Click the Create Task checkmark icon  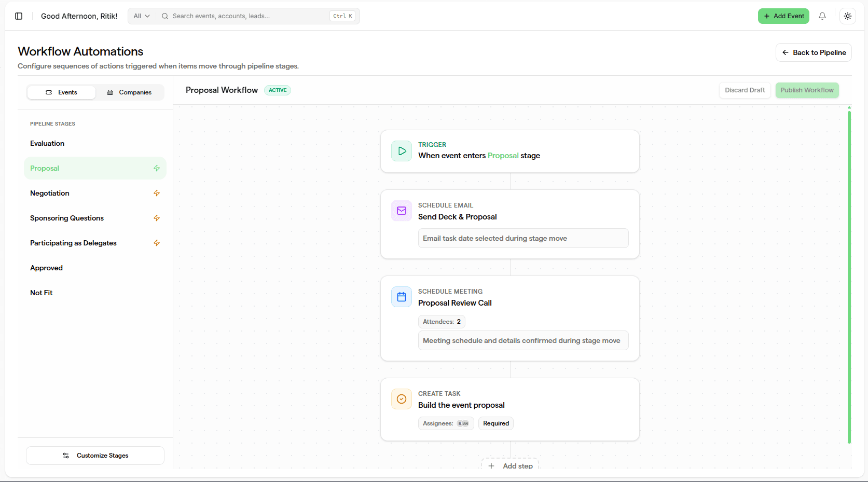pos(402,399)
